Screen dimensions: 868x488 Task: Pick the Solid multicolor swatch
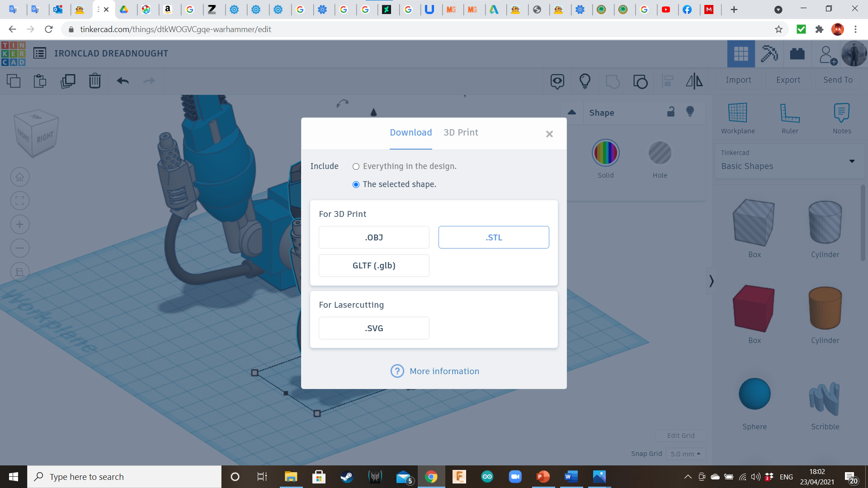coord(605,153)
